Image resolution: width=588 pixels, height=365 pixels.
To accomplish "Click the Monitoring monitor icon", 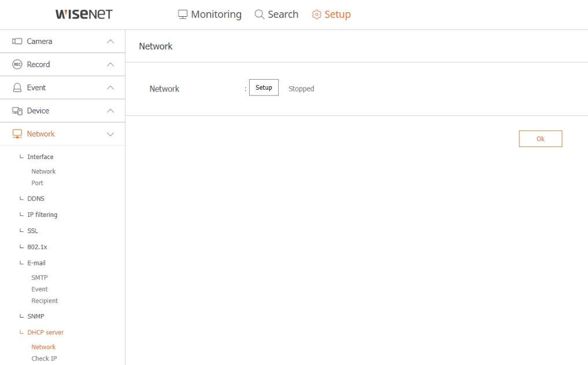I will (x=183, y=14).
